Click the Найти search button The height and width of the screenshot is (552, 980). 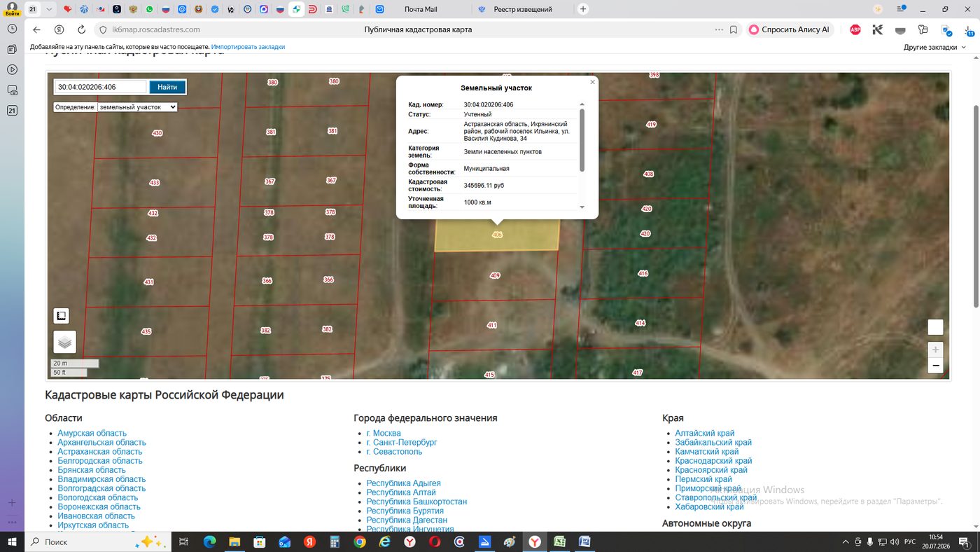pos(167,87)
